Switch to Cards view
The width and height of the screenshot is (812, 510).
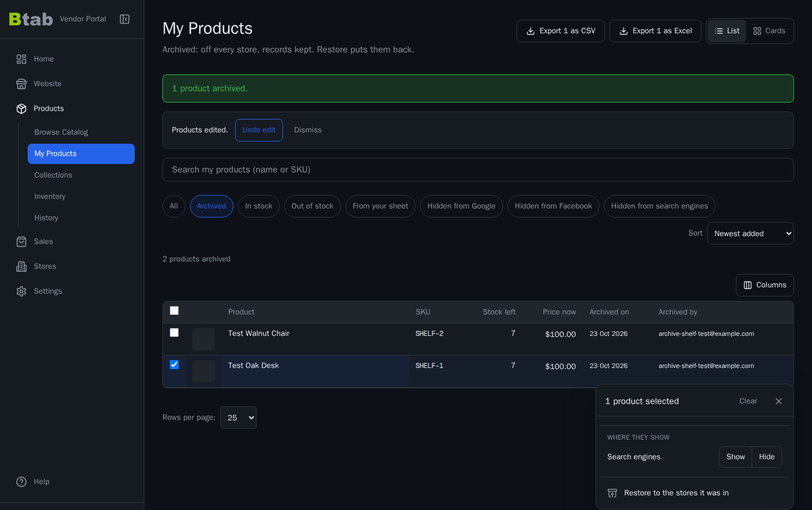click(769, 31)
